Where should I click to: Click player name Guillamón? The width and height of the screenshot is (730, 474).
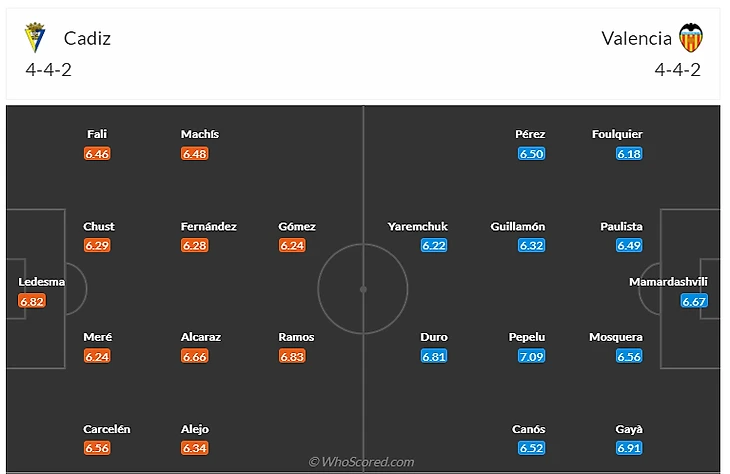coord(517,227)
